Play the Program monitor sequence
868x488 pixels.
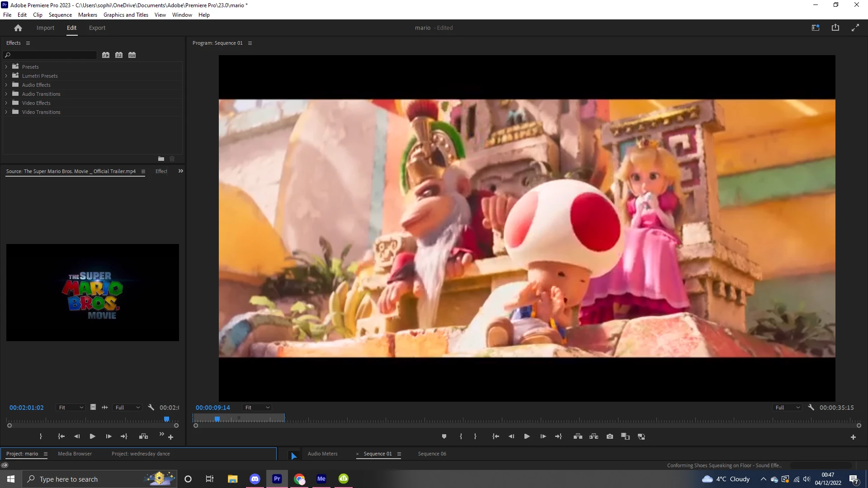(527, 436)
